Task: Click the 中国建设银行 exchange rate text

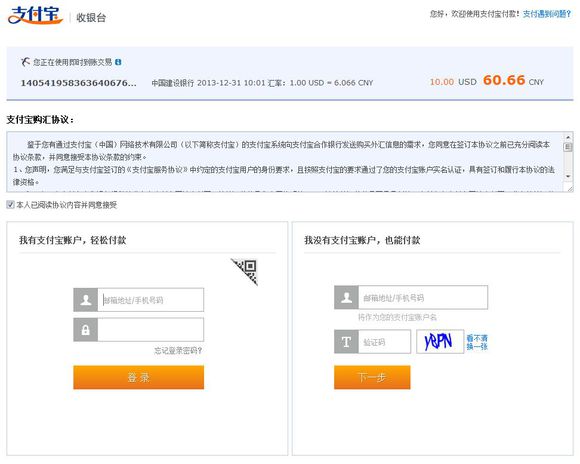Action: (x=262, y=83)
